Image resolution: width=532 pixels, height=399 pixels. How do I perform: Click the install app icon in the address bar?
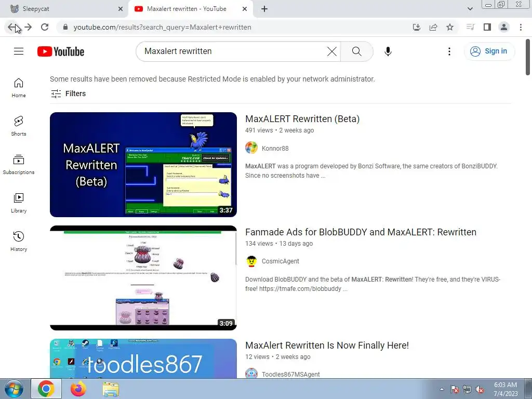[417, 27]
